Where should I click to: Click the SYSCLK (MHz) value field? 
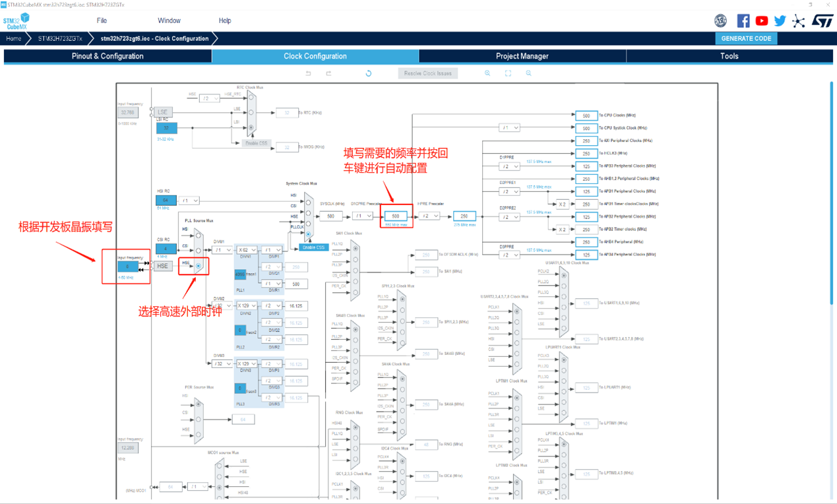tap(330, 216)
